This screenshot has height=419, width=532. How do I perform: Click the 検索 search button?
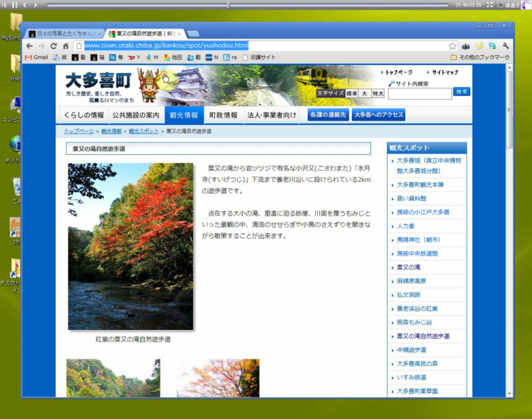462,92
